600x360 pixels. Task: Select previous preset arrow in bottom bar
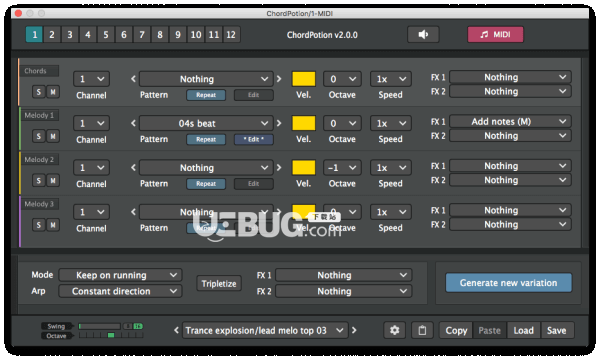[176, 330]
